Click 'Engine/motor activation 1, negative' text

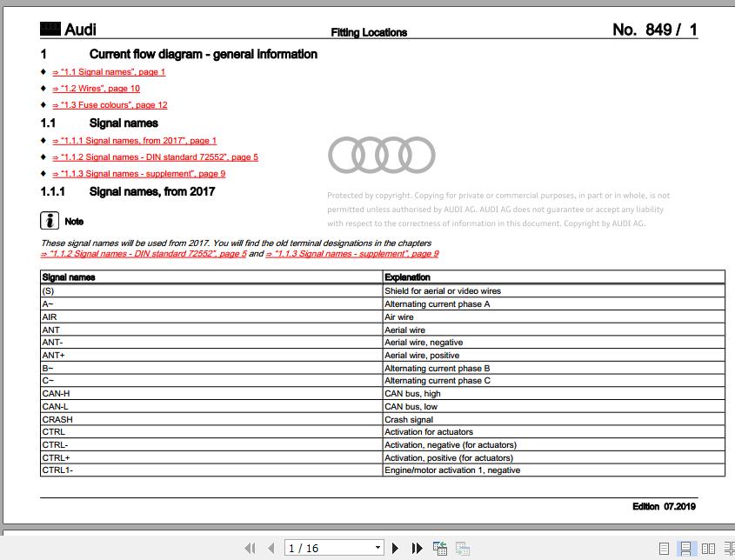452,470
